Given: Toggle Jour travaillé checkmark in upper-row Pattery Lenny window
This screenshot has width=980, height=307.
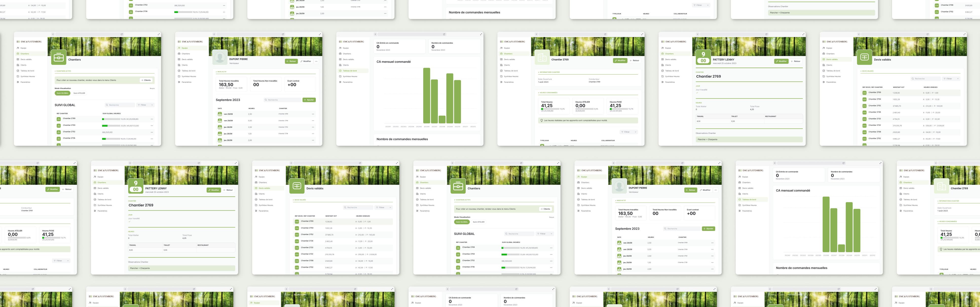Looking at the screenshot, I should tap(697, 93).
